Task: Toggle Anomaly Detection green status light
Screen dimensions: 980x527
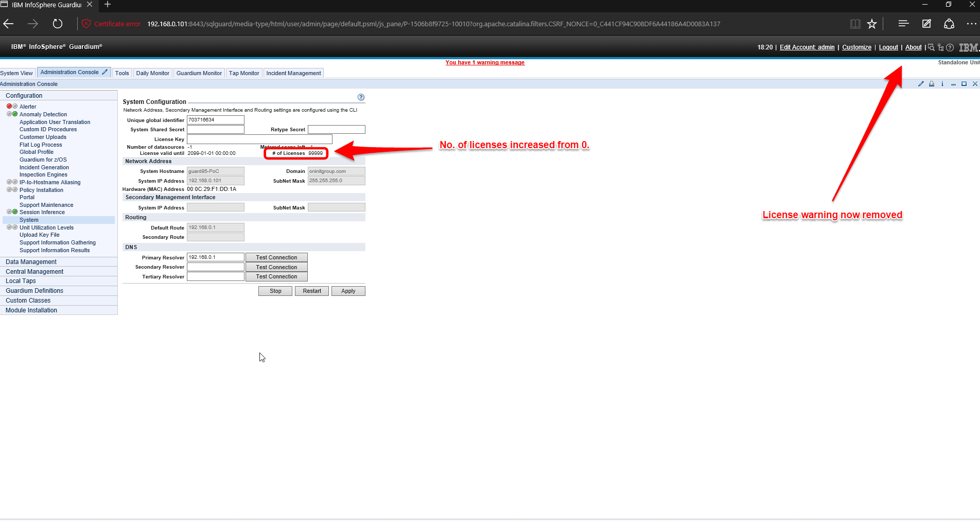Action: [15, 114]
